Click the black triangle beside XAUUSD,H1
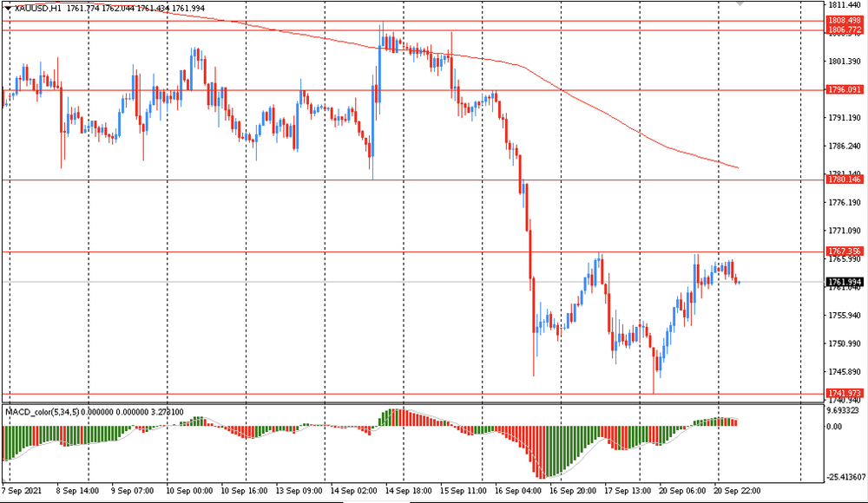 tap(8, 9)
